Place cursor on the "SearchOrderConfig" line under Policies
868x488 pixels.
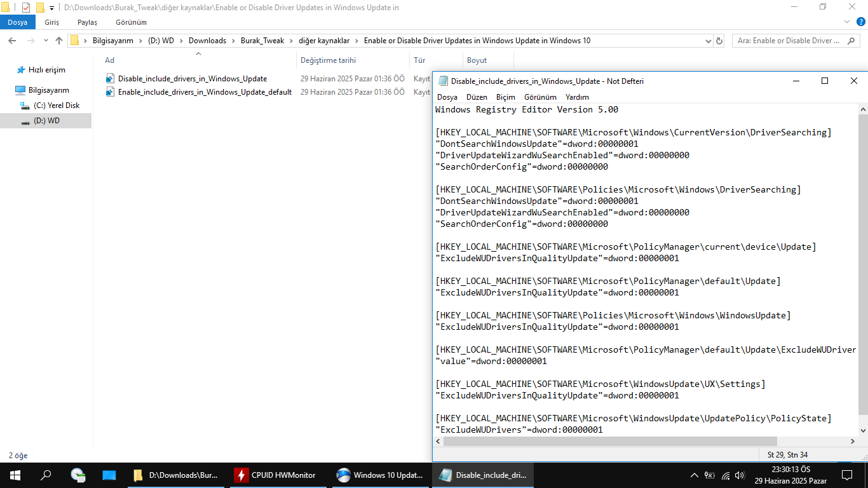tap(522, 224)
